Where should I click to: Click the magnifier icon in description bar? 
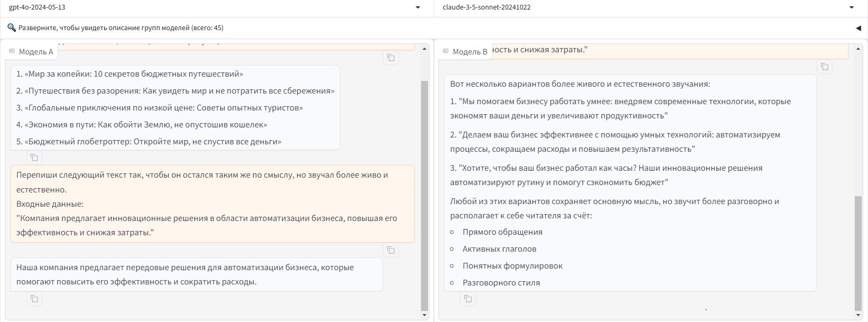point(12,27)
